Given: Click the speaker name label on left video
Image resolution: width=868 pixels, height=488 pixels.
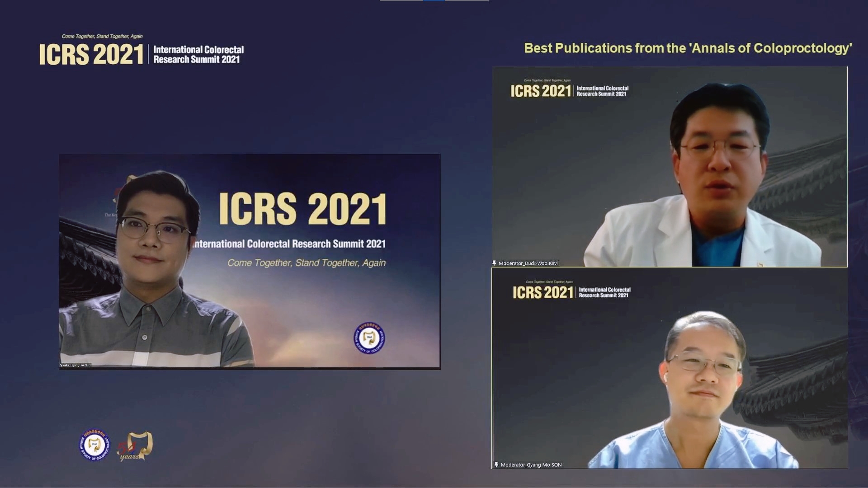Looking at the screenshot, I should [x=75, y=365].
